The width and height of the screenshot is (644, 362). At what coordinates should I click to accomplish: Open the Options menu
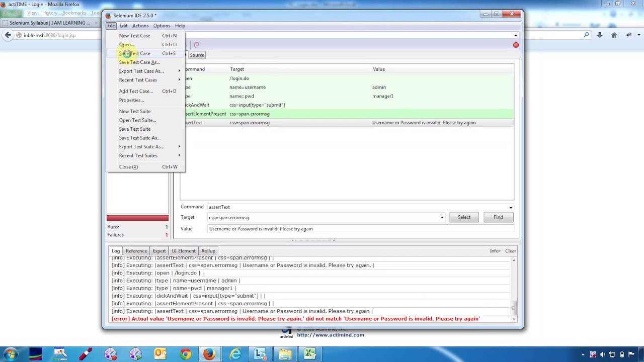tap(162, 26)
